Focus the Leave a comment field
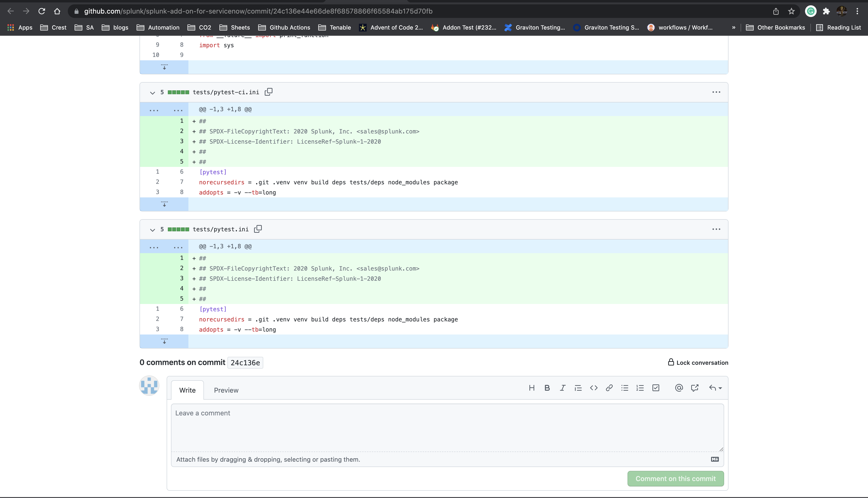The height and width of the screenshot is (498, 868). coord(447,428)
